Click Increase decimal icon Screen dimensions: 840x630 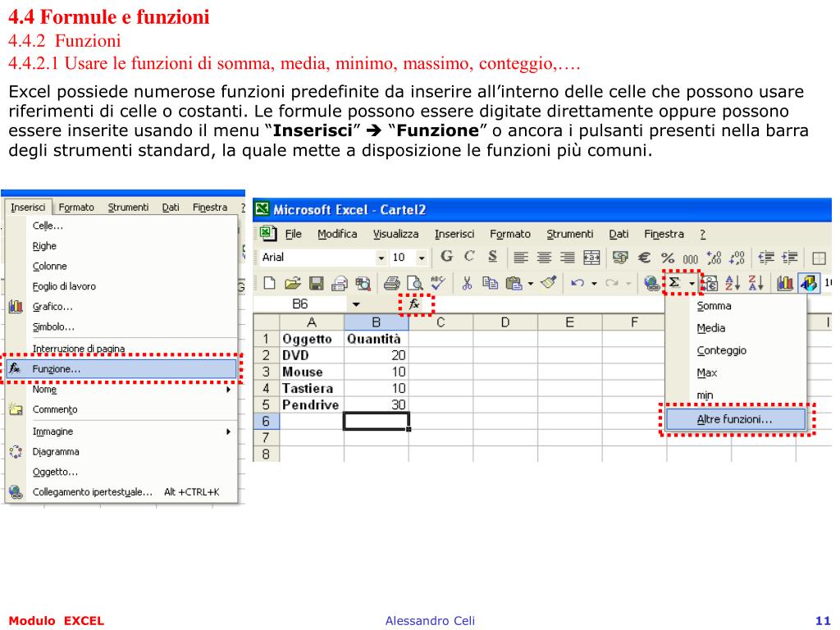(714, 258)
